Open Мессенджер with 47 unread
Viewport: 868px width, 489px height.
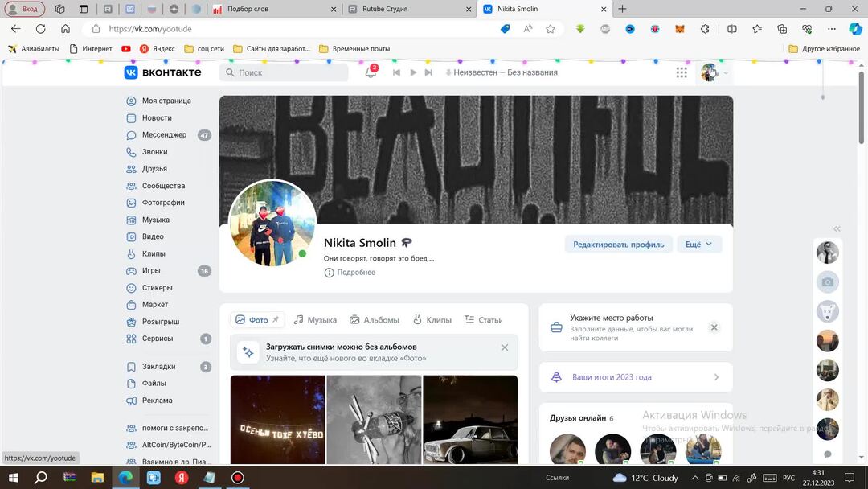[168, 134]
